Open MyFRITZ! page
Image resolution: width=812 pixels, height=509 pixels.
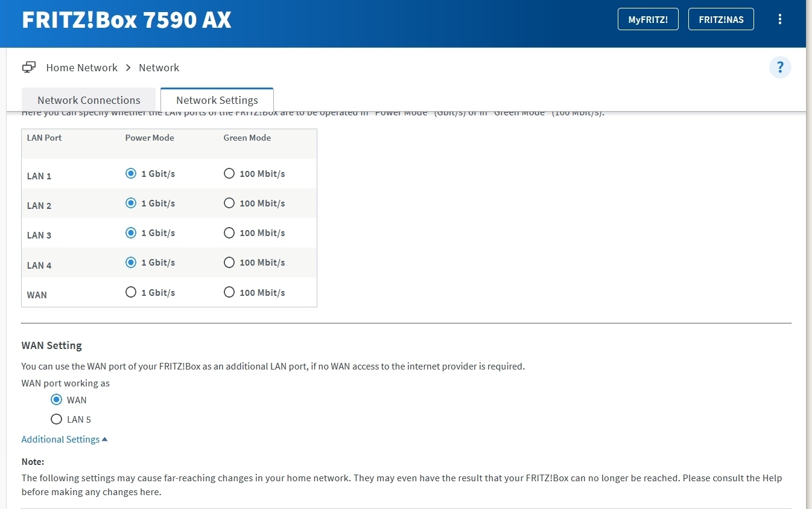[x=648, y=19]
